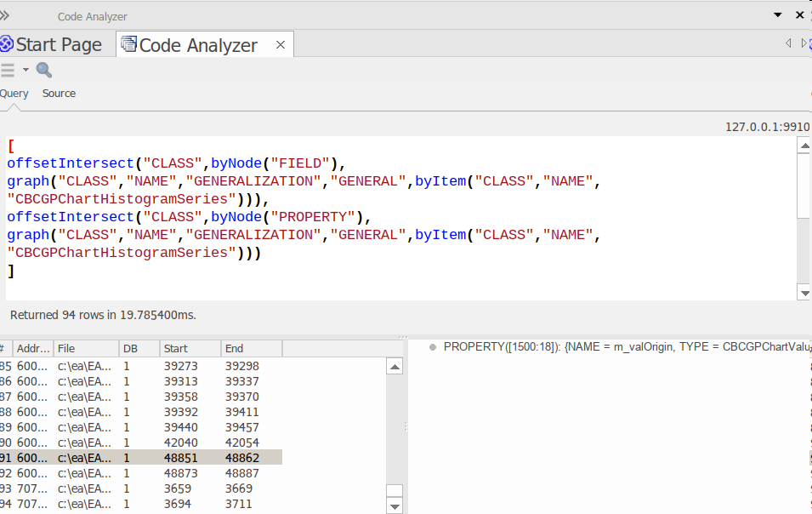Switch to the Query tab
Viewport: 812px width, 514px height.
14,94
